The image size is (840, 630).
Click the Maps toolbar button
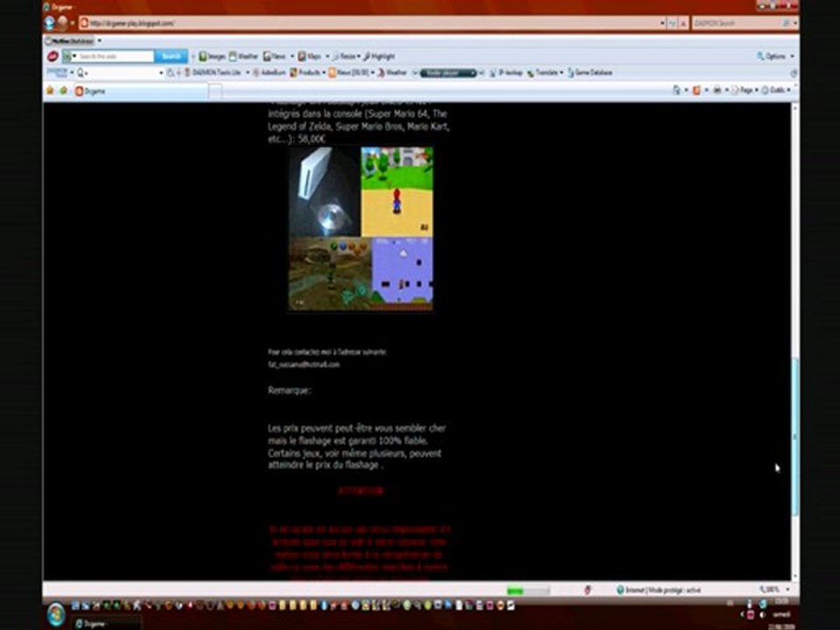coord(310,56)
